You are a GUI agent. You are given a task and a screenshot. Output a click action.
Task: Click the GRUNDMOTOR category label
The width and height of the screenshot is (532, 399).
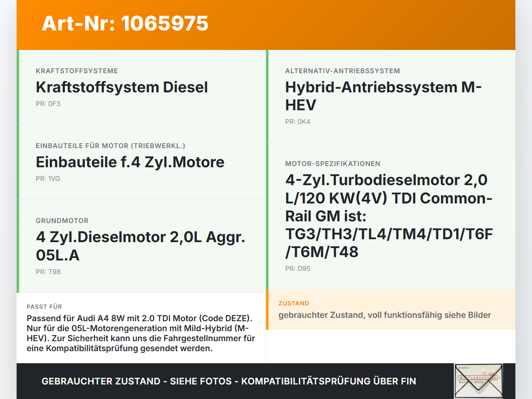pos(62,221)
